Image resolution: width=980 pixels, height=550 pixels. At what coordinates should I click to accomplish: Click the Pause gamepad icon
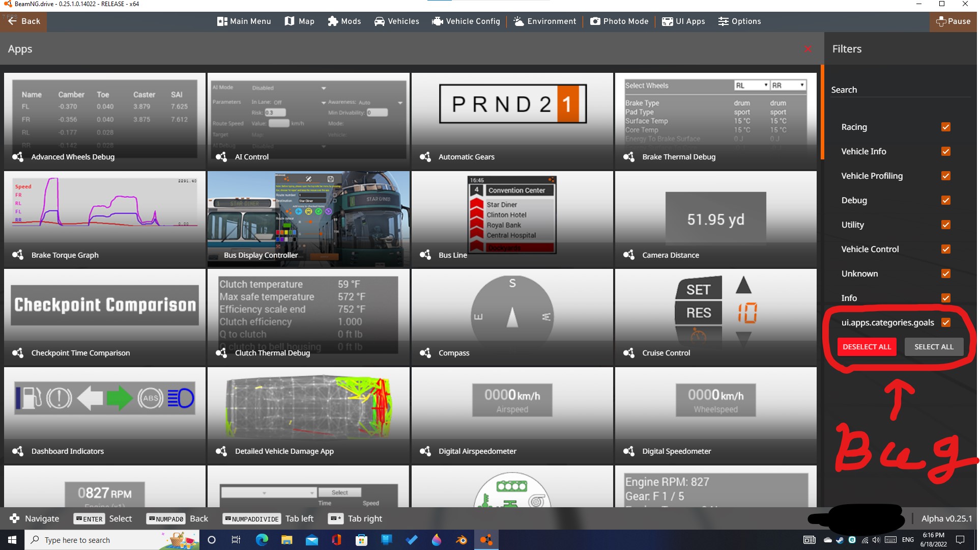pos(941,21)
